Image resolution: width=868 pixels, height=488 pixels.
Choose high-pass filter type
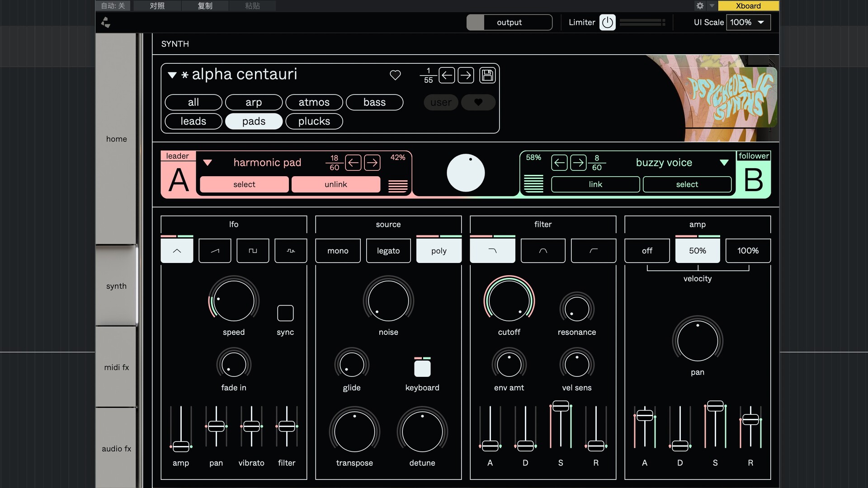[594, 251]
